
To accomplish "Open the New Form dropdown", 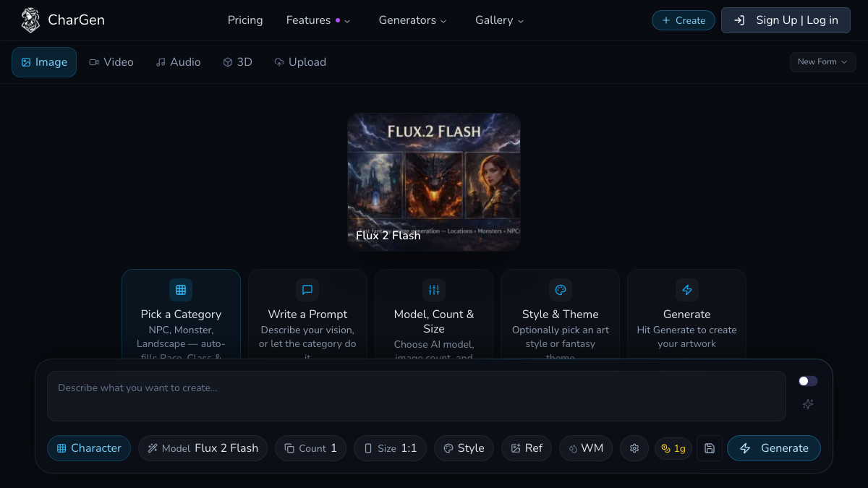I will (822, 62).
